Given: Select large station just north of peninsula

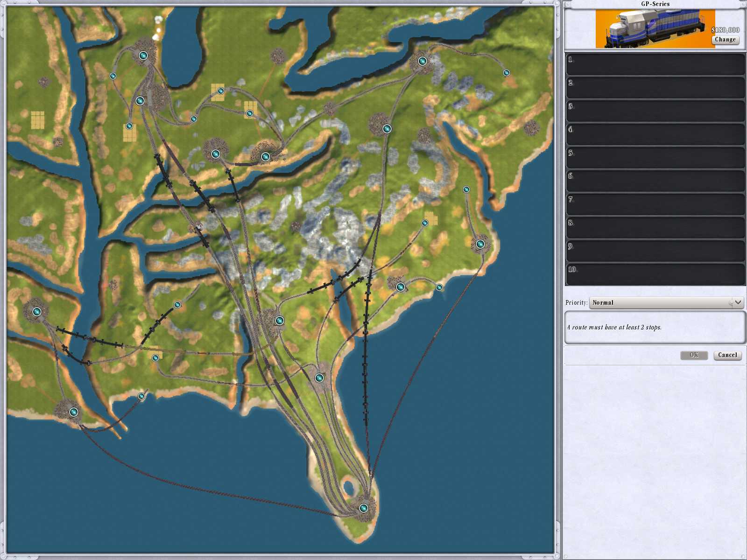Looking at the screenshot, I should (319, 378).
